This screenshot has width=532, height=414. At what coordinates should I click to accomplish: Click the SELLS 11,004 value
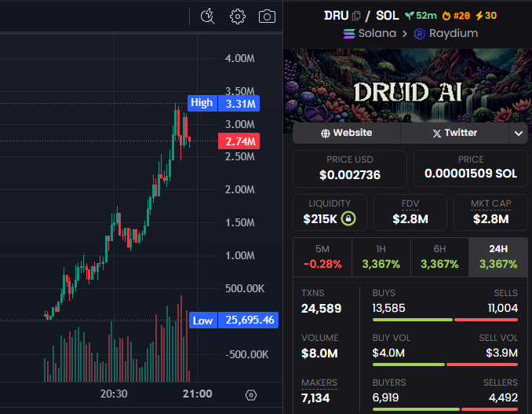point(503,308)
